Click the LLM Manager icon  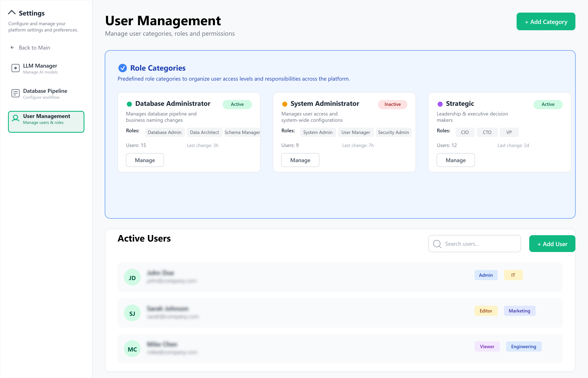[15, 68]
